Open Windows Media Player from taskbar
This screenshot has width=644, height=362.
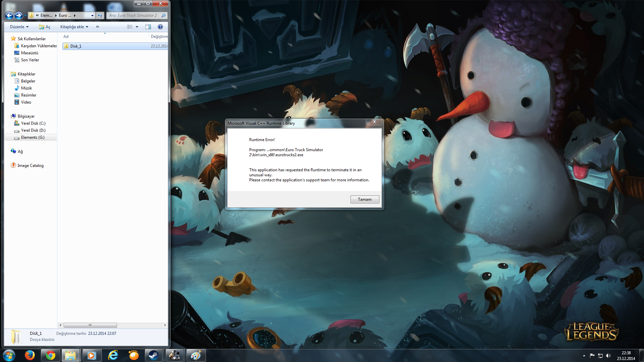pyautogui.click(x=92, y=355)
